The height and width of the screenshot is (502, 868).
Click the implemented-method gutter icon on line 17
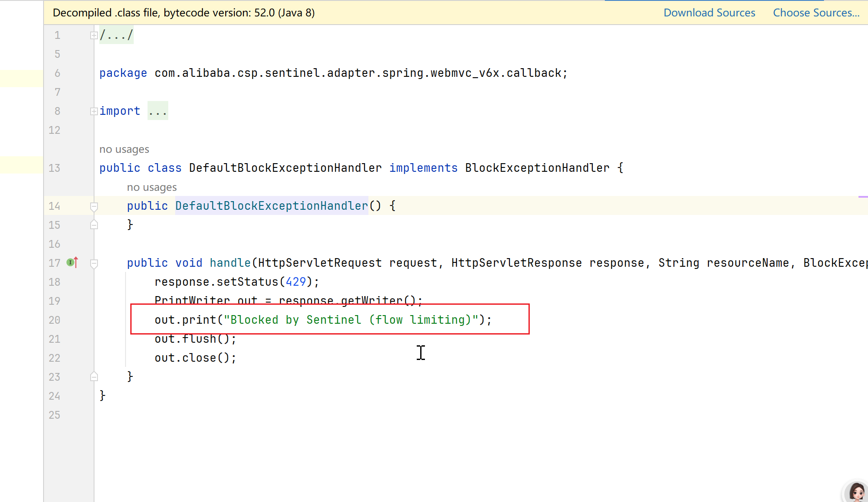(72, 262)
